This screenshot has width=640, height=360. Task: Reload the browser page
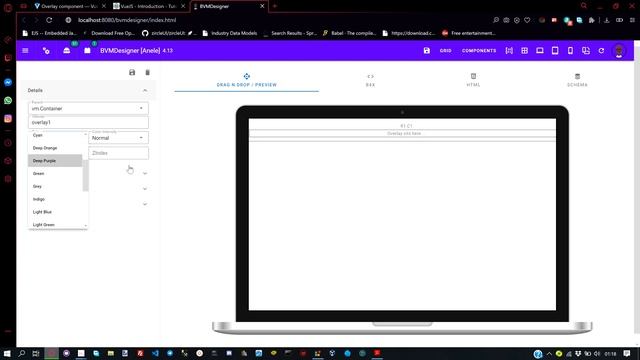(x=49, y=20)
